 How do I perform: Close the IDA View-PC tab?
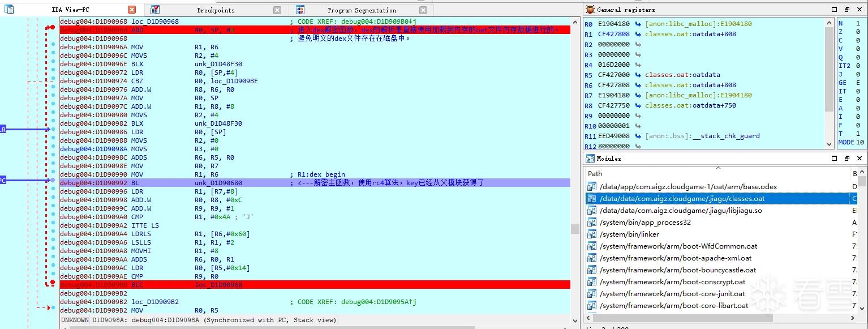click(132, 10)
